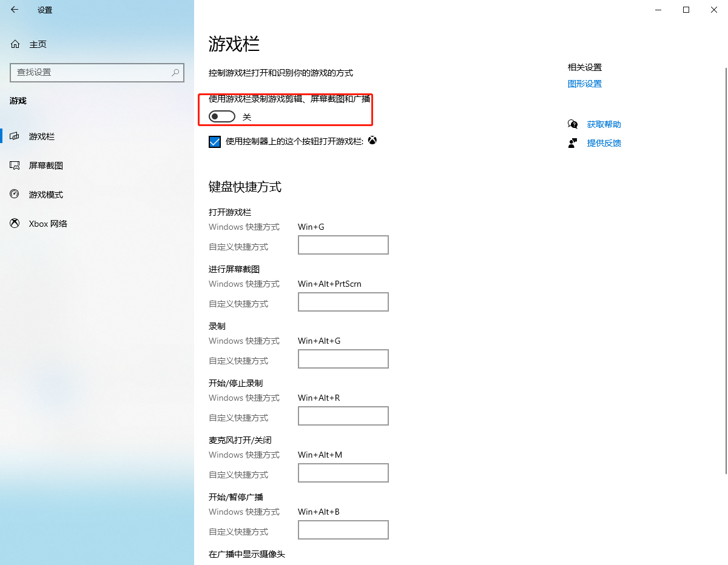Click the back arrow in the title bar
The height and width of the screenshot is (565, 728).
coord(14,10)
